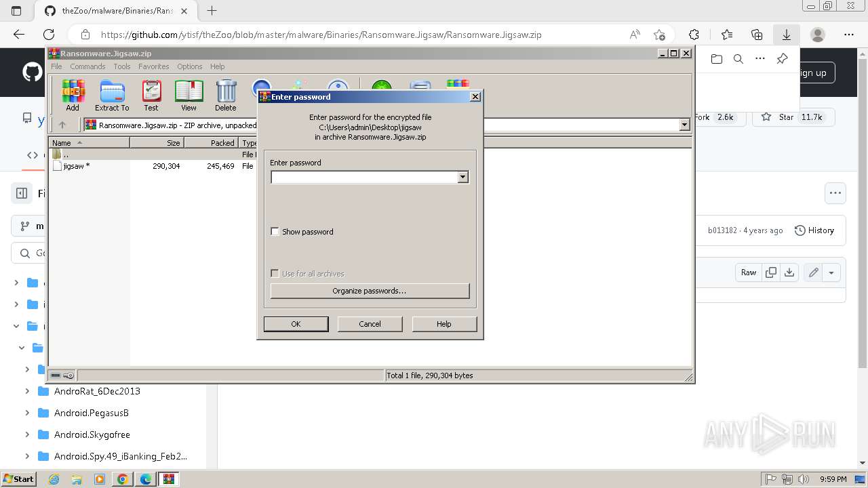Open the Enter password dropdown arrow
This screenshot has height=488, width=868.
pyautogui.click(x=463, y=177)
